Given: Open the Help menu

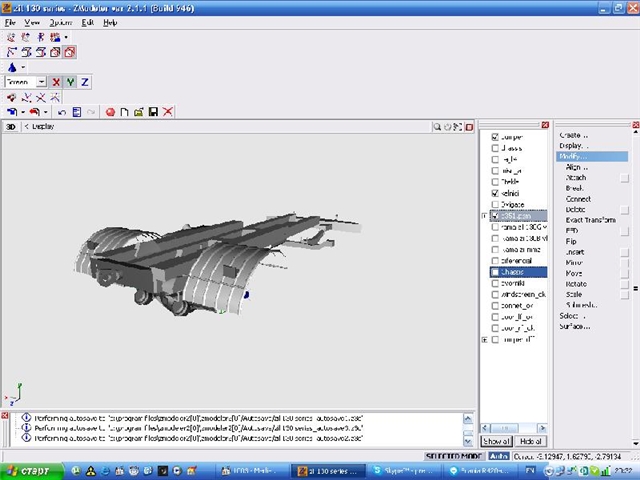Looking at the screenshot, I should [110, 22].
